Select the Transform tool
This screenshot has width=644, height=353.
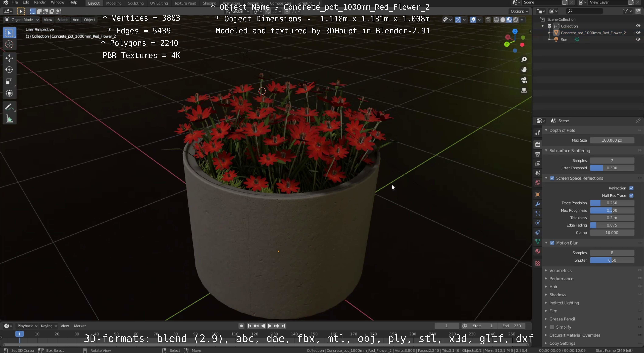tap(9, 93)
